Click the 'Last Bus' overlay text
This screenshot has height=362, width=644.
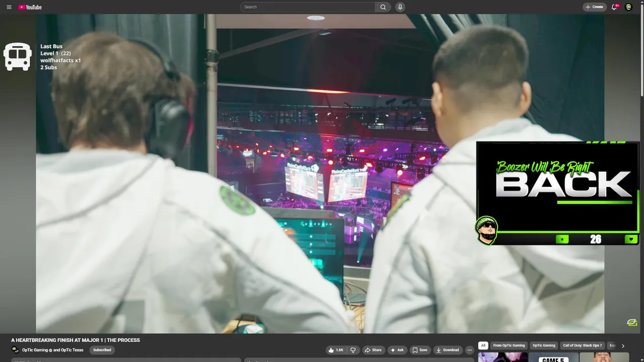click(51, 46)
